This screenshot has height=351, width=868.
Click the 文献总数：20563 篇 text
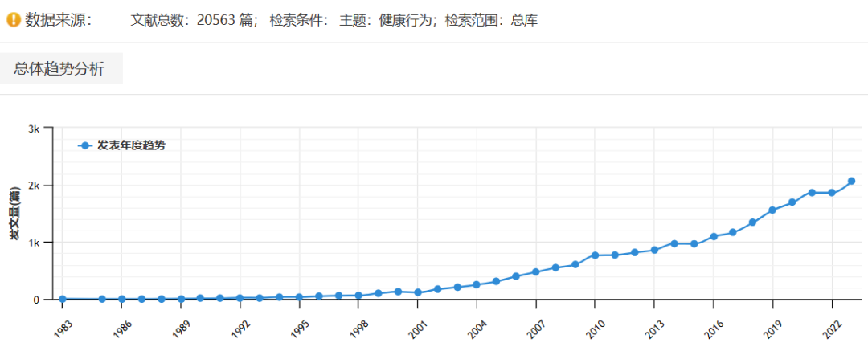tap(194, 21)
